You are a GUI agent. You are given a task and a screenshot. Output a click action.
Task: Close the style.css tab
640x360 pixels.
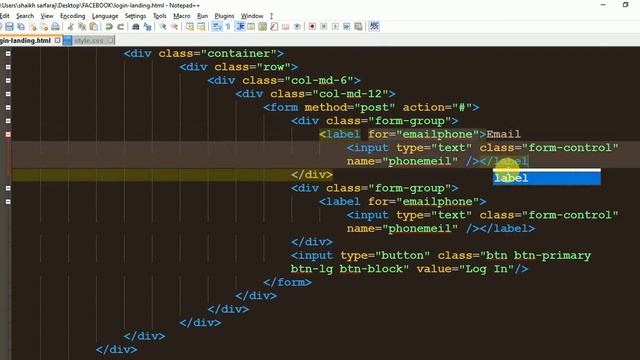click(x=111, y=40)
